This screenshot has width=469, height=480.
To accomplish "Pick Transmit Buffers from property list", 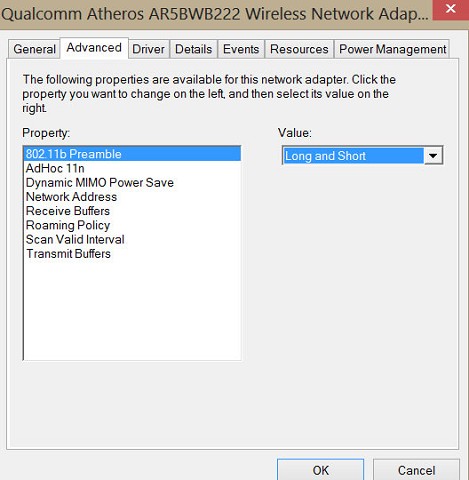I will tap(132, 254).
